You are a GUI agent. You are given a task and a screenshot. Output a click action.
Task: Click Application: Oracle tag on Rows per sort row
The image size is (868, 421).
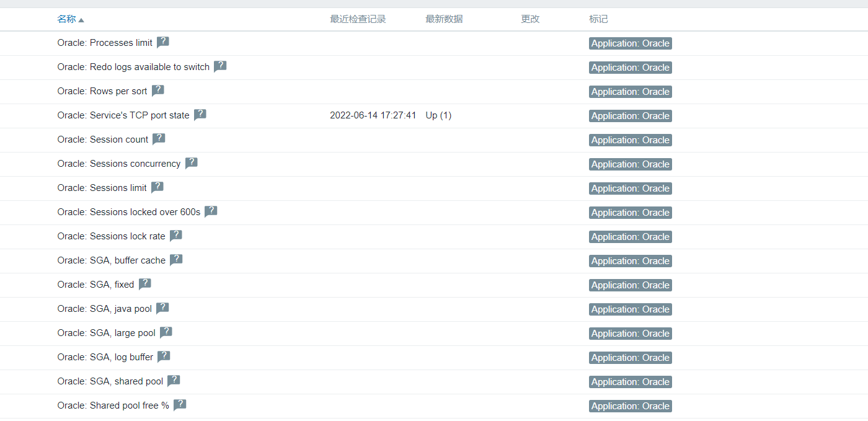631,92
